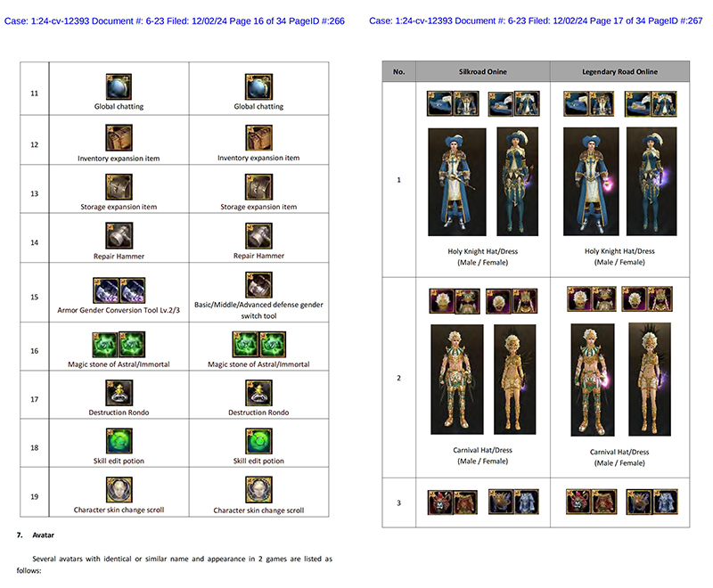Select the first Carnival hat icon under Legendary Road Online
Image resolution: width=713 pixels, height=588 pixels.
(579, 298)
